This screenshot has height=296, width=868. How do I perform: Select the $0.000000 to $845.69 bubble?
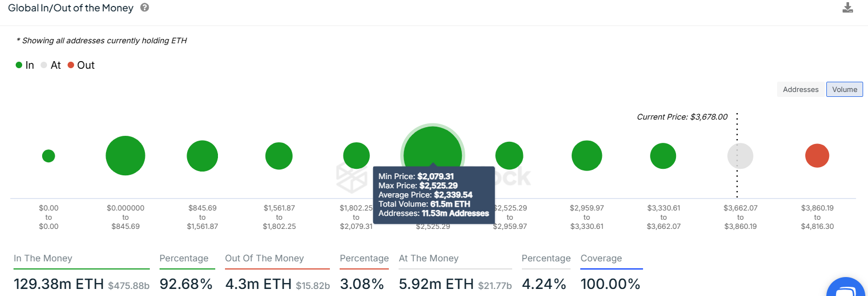(x=125, y=156)
